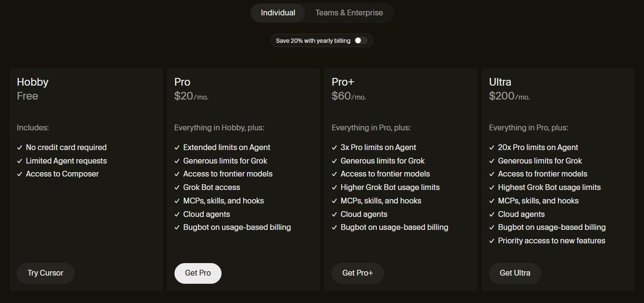Click checkmark beside No credit card required
Image resolution: width=644 pixels, height=303 pixels.
coord(20,148)
